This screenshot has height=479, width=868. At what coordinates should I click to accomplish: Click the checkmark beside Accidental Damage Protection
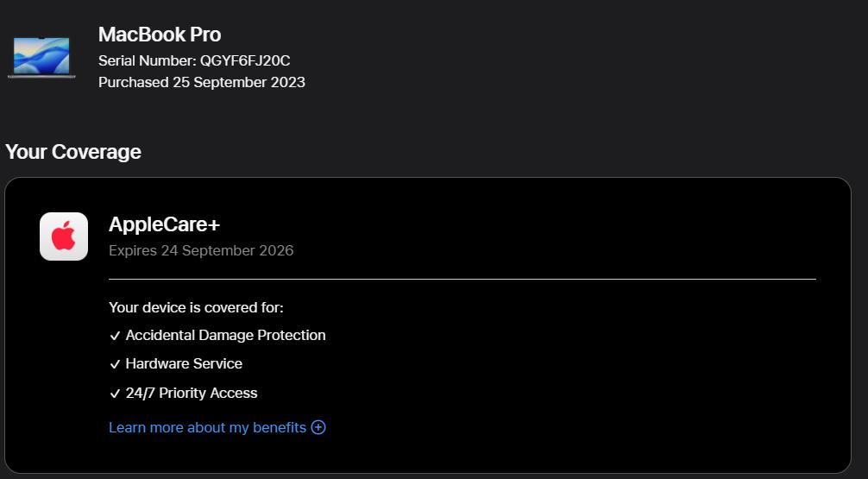pyautogui.click(x=115, y=336)
